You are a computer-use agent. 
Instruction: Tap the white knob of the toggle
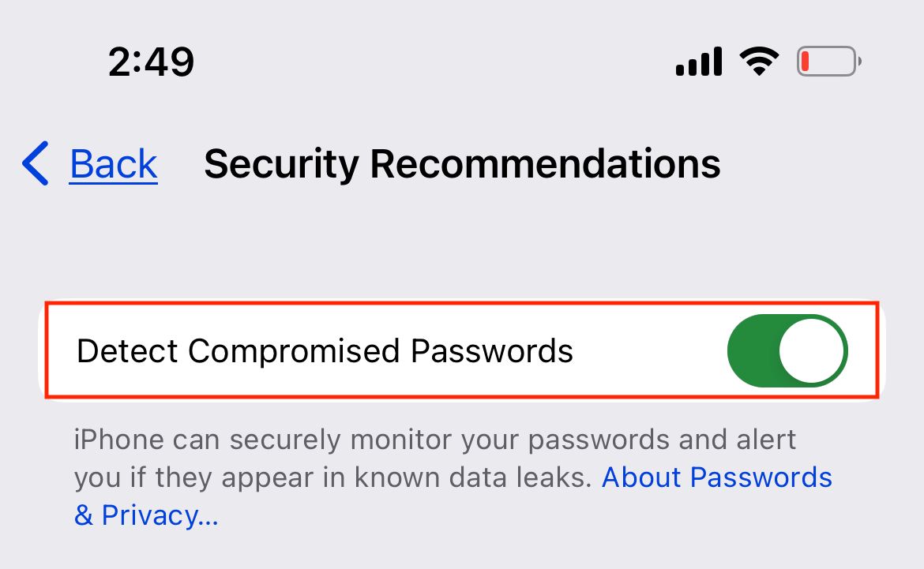pyautogui.click(x=812, y=351)
